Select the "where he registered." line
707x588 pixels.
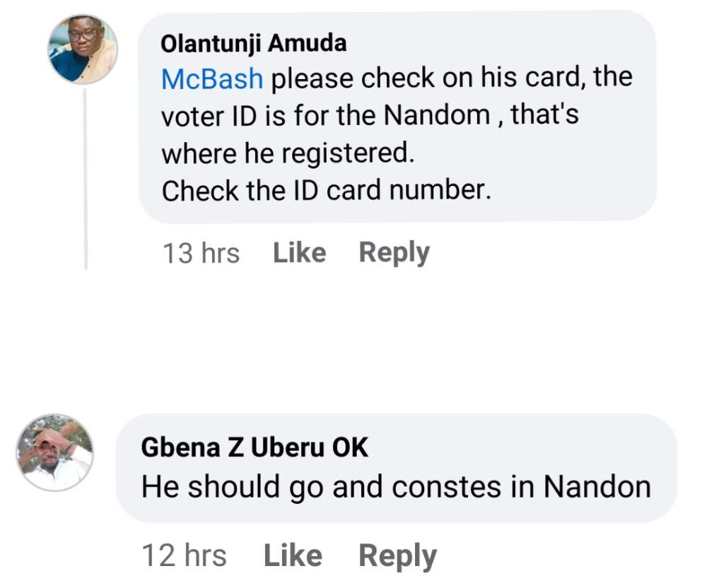(287, 153)
